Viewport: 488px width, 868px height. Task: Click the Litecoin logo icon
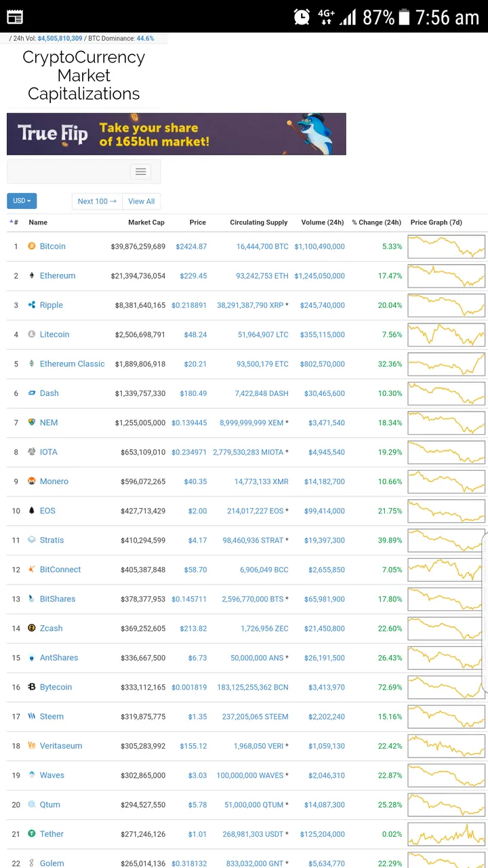[32, 334]
